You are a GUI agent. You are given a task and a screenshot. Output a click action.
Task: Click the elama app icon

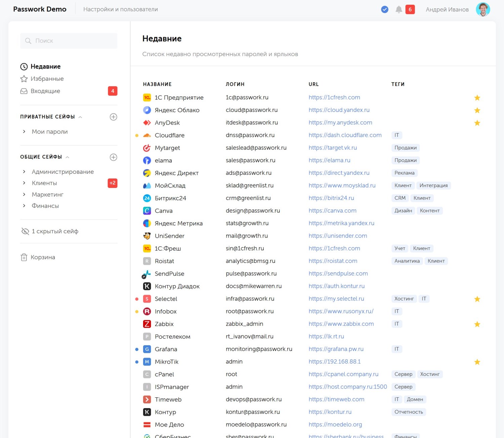pos(147,160)
